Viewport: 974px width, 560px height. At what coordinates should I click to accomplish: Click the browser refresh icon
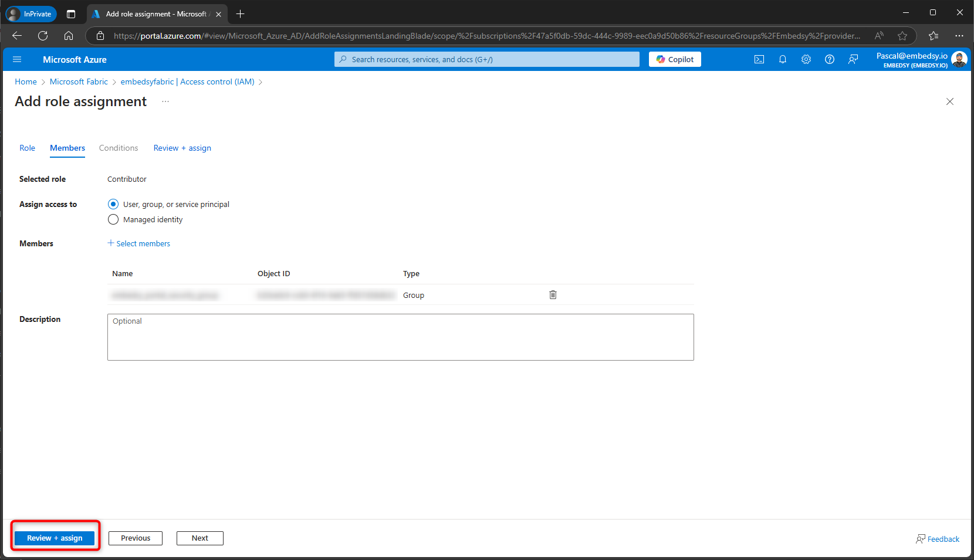(x=43, y=36)
